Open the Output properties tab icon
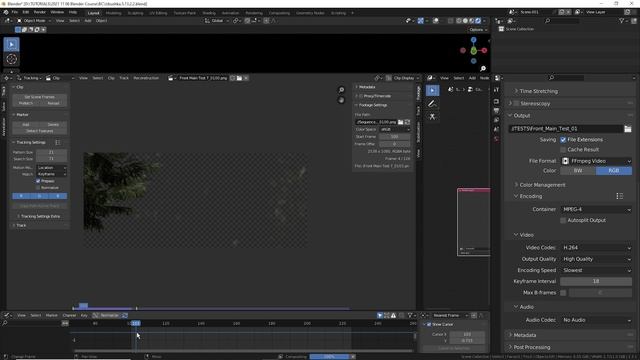This screenshot has width=640, height=360. (496, 111)
